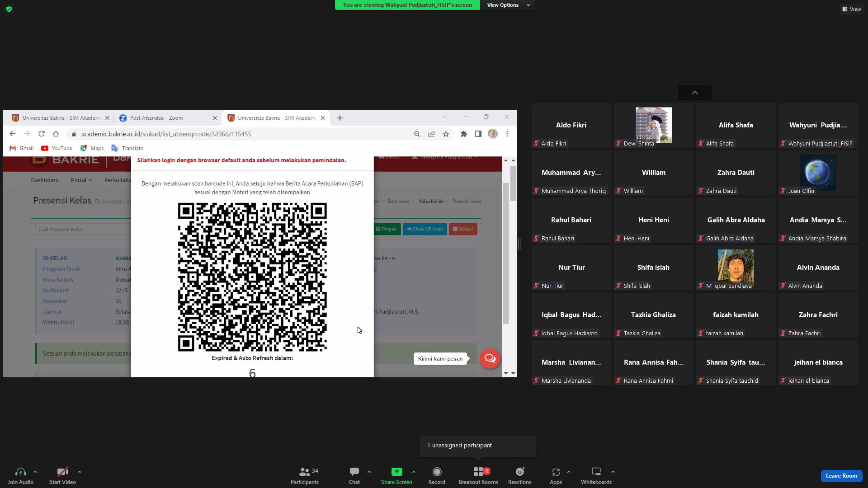This screenshot has height=488, width=868.
Task: Select Aldo Fikri participant tile
Action: 571,125
